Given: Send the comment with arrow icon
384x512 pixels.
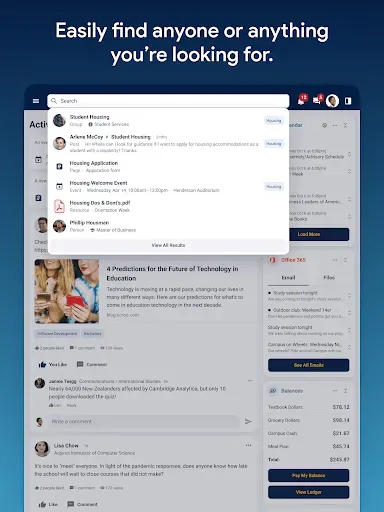Looking at the screenshot, I should point(248,421).
